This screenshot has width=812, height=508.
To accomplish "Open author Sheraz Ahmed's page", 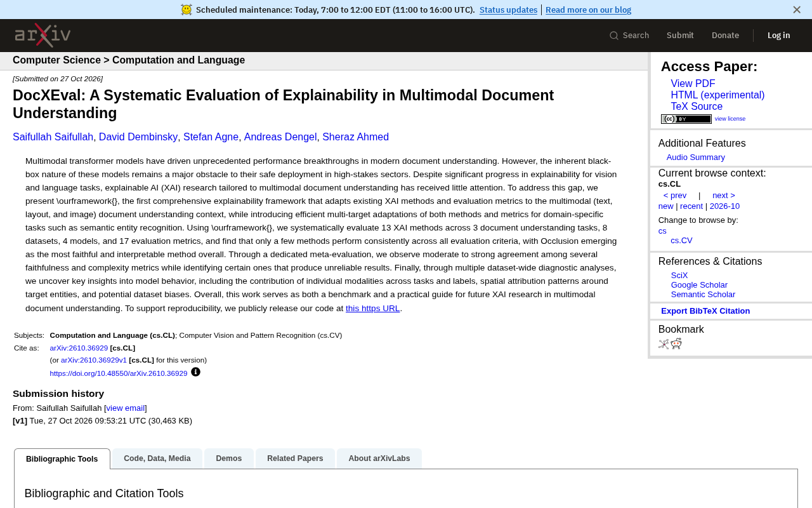I will tap(355, 137).
